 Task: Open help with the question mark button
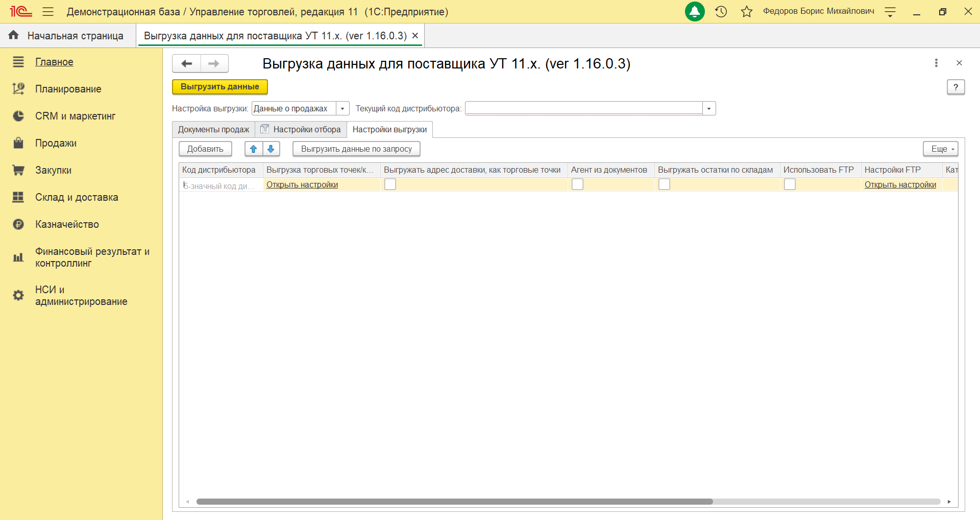tap(956, 87)
